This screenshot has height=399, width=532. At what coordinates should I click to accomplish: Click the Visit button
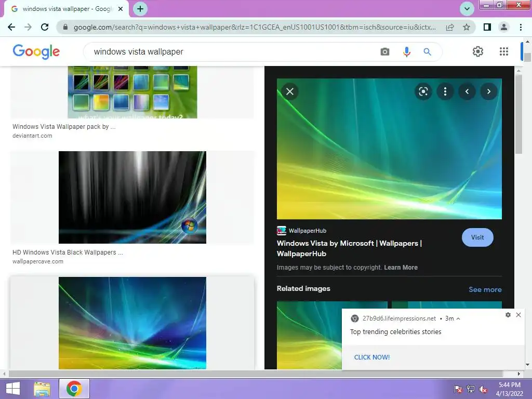coord(477,237)
